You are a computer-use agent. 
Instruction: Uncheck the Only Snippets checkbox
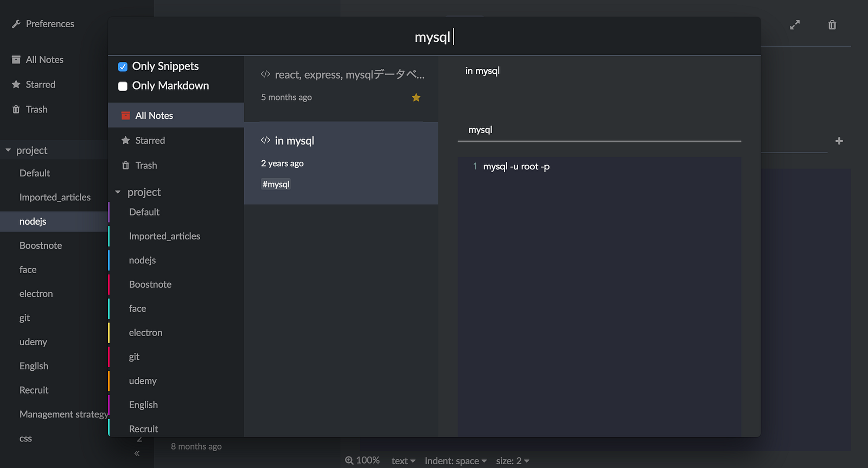click(x=123, y=67)
